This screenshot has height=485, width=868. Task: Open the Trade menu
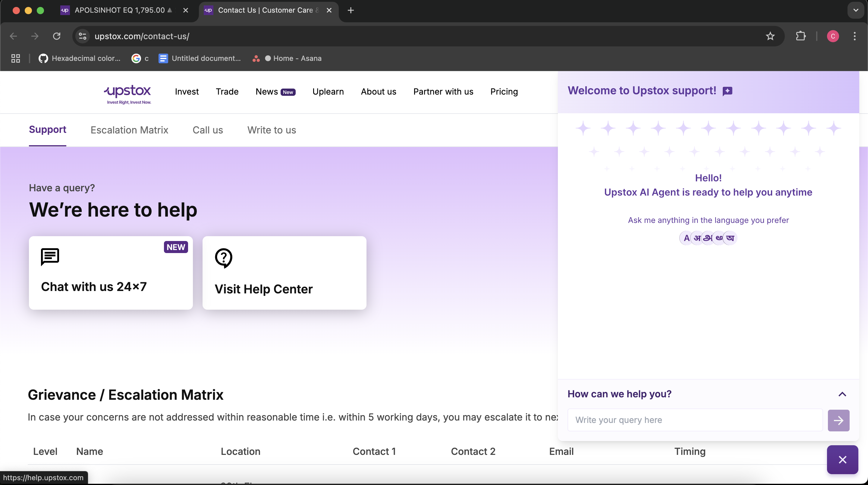pos(227,92)
